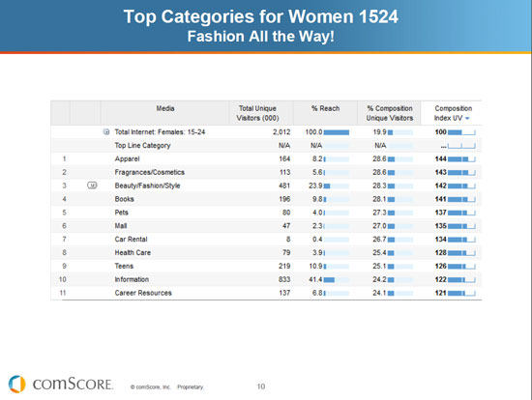Click the 137 composition index value

click(x=440, y=213)
